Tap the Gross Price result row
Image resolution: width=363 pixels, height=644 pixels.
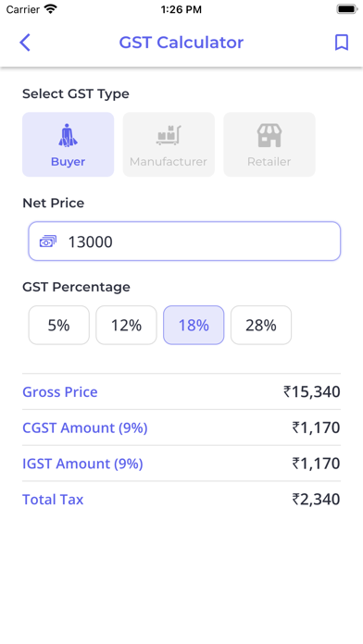point(181,391)
